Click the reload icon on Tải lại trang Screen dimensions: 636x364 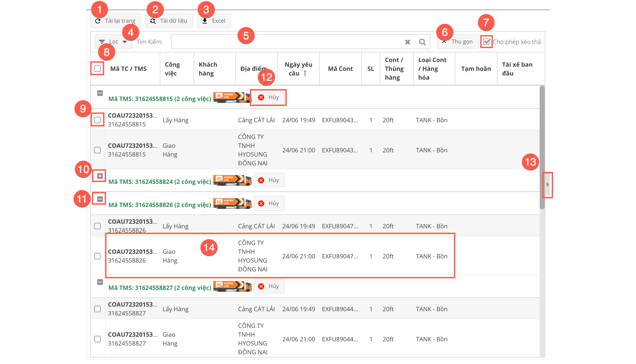point(98,21)
